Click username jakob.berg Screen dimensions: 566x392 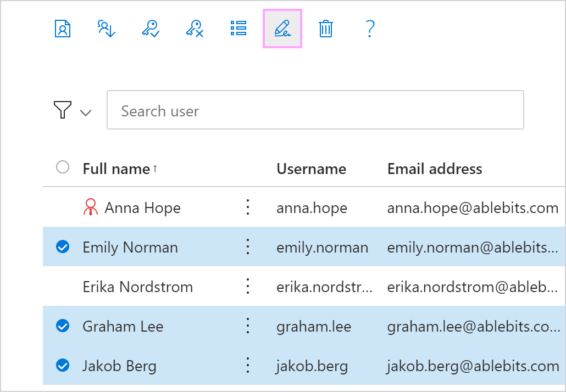click(312, 366)
